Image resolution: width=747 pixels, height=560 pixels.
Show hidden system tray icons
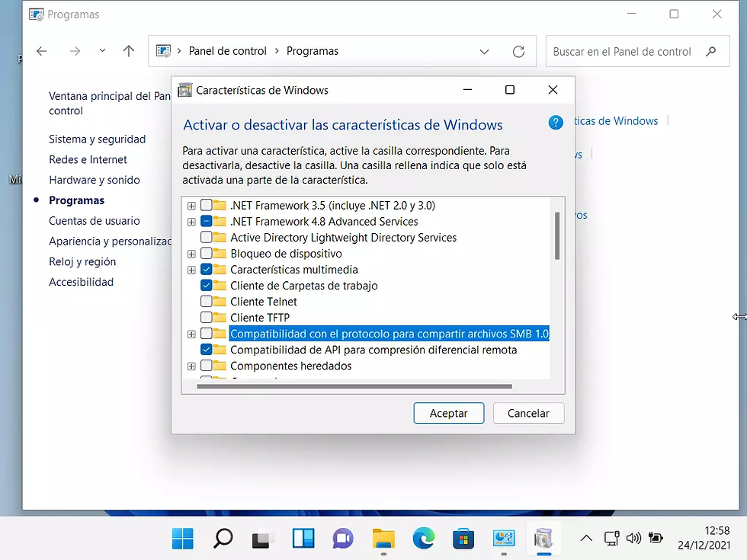[586, 539]
